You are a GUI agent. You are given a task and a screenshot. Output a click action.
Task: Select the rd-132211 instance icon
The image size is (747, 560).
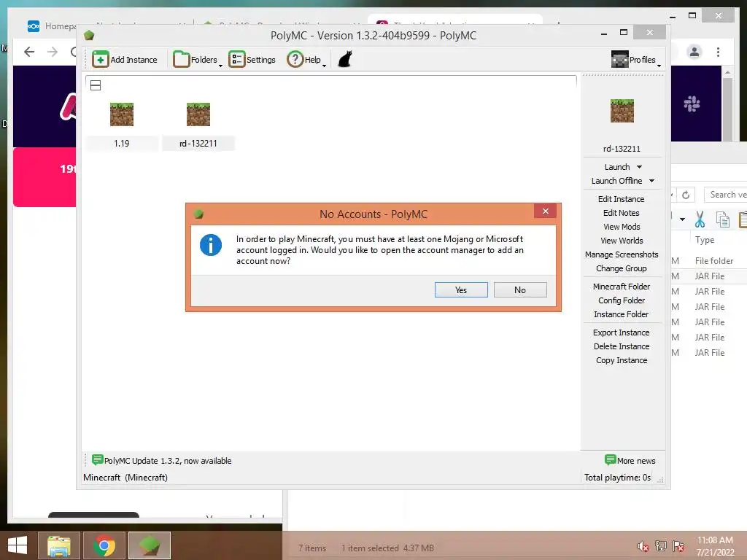pyautogui.click(x=198, y=114)
